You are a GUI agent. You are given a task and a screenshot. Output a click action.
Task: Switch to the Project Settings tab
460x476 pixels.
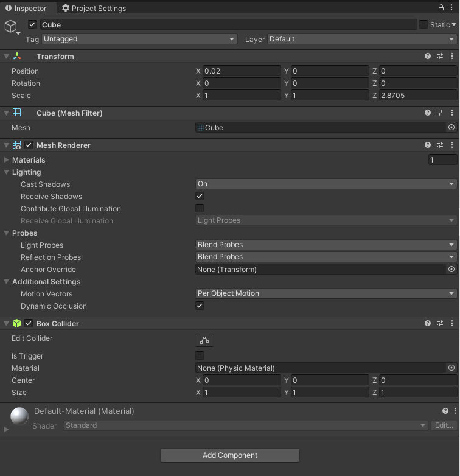(x=94, y=8)
